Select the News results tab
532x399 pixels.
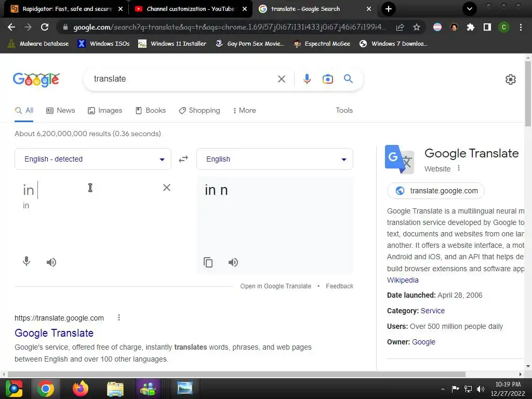tap(61, 110)
